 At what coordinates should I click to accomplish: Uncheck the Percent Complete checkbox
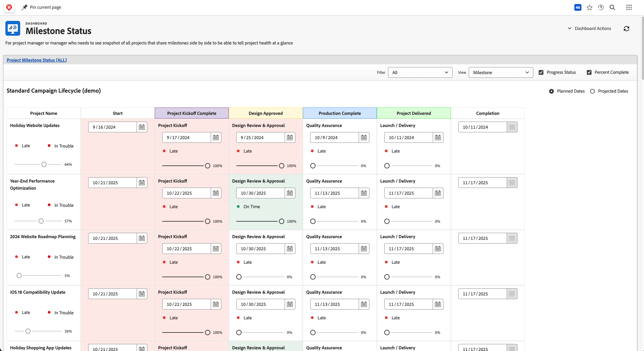(x=589, y=72)
